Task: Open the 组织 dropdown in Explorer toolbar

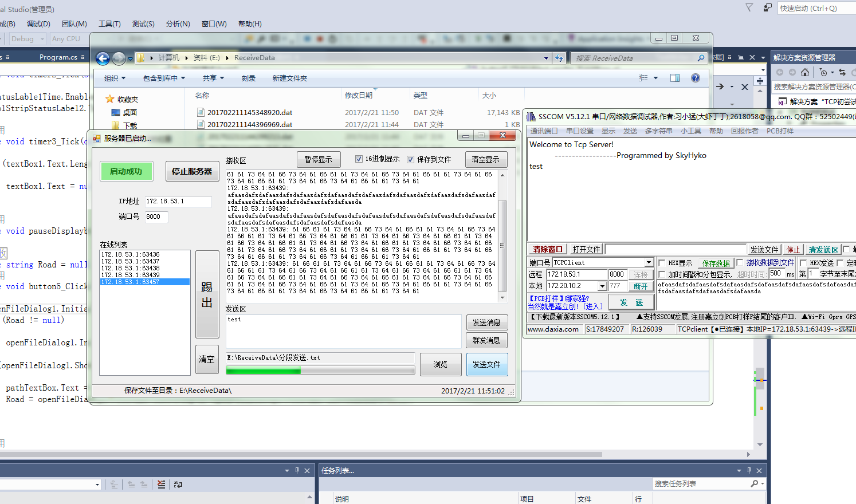Action: tap(115, 78)
